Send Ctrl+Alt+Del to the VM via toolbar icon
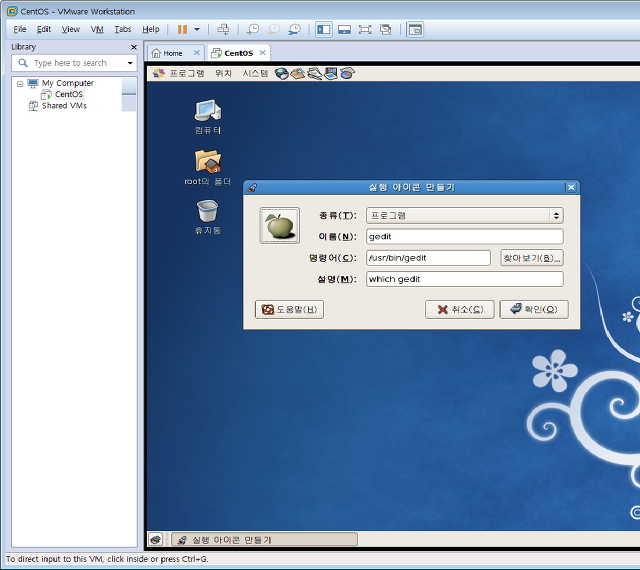640x570 pixels. (223, 29)
